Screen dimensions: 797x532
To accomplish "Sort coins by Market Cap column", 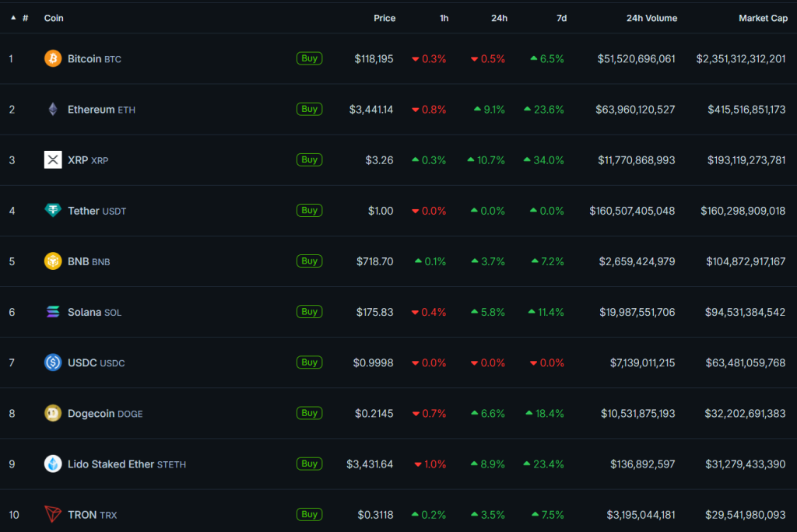I will pyautogui.click(x=762, y=18).
